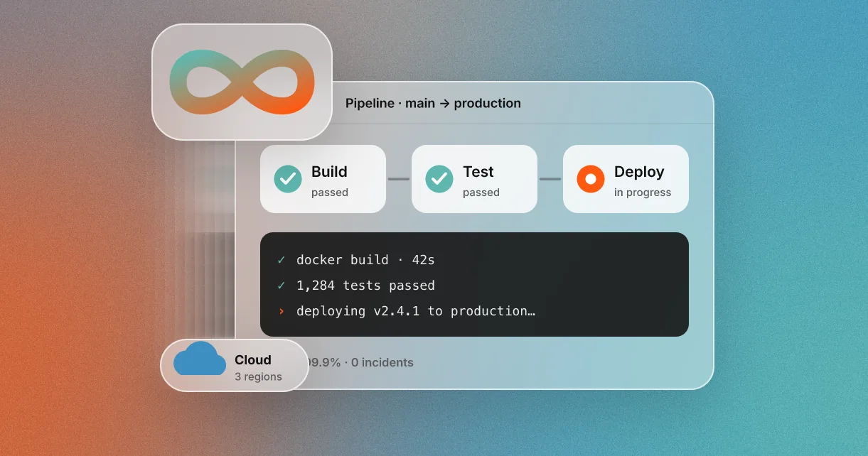This screenshot has width=868, height=456.
Task: Open the Build passed stage card
Action: click(x=323, y=179)
